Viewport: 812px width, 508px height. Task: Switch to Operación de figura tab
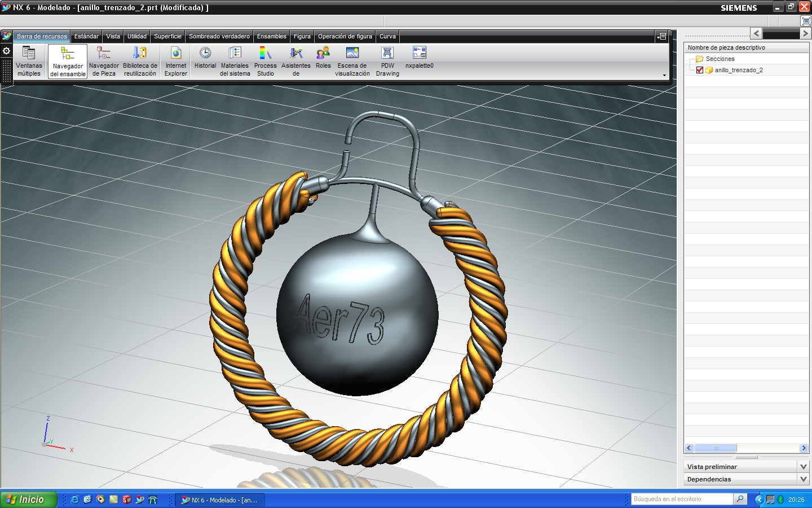click(345, 36)
